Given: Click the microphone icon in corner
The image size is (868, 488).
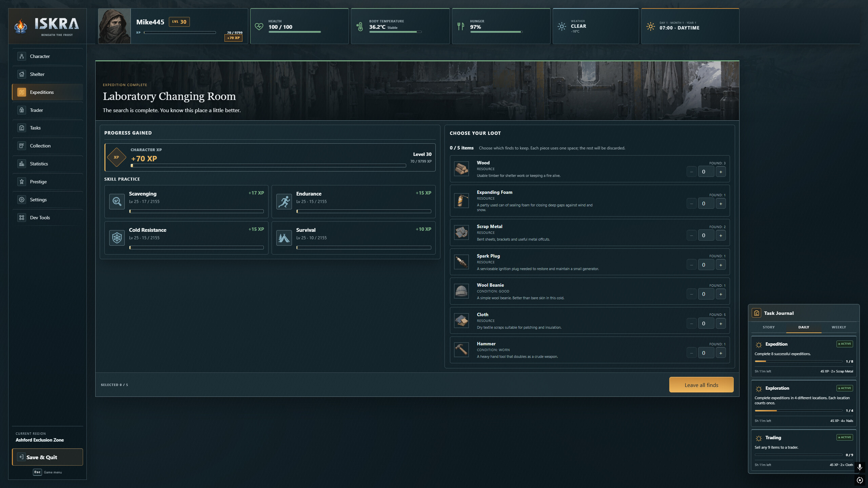Looking at the screenshot, I should [x=860, y=467].
